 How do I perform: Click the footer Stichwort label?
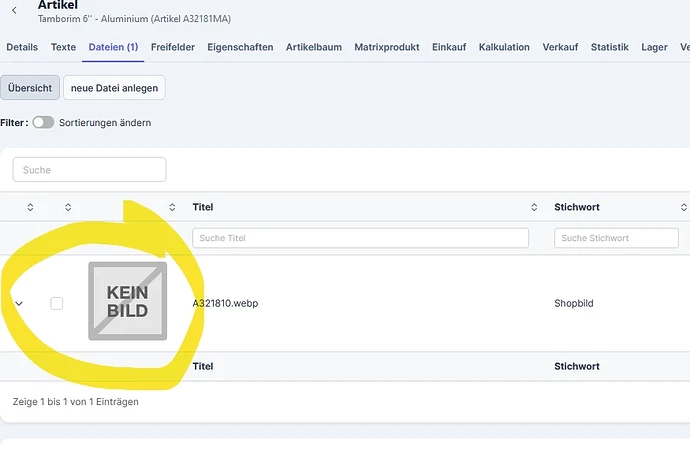pyautogui.click(x=577, y=366)
